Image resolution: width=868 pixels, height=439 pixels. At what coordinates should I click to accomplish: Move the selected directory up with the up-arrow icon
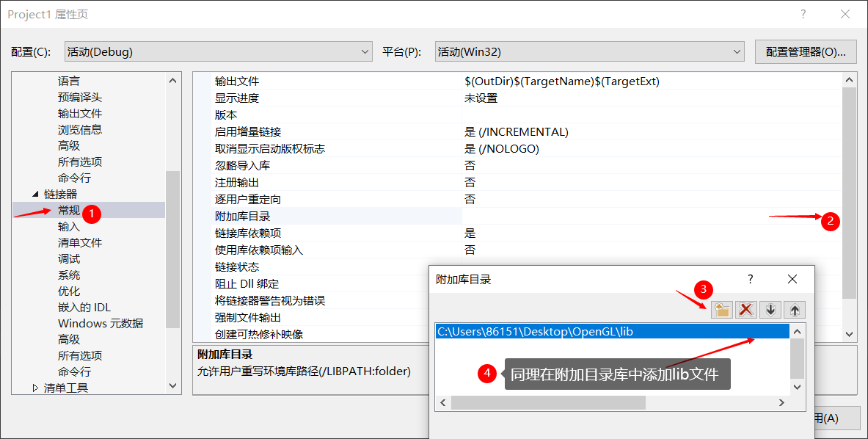794,309
